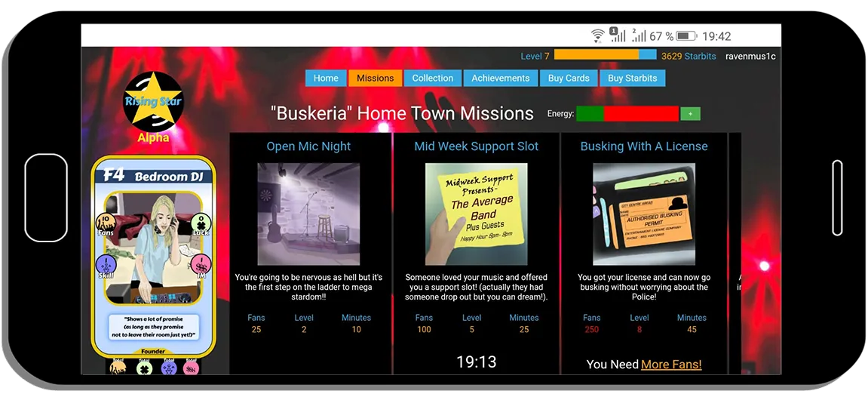Click the Level 7 progress bar
Image resolution: width=868 pixels, height=397 pixels.
coord(605,55)
